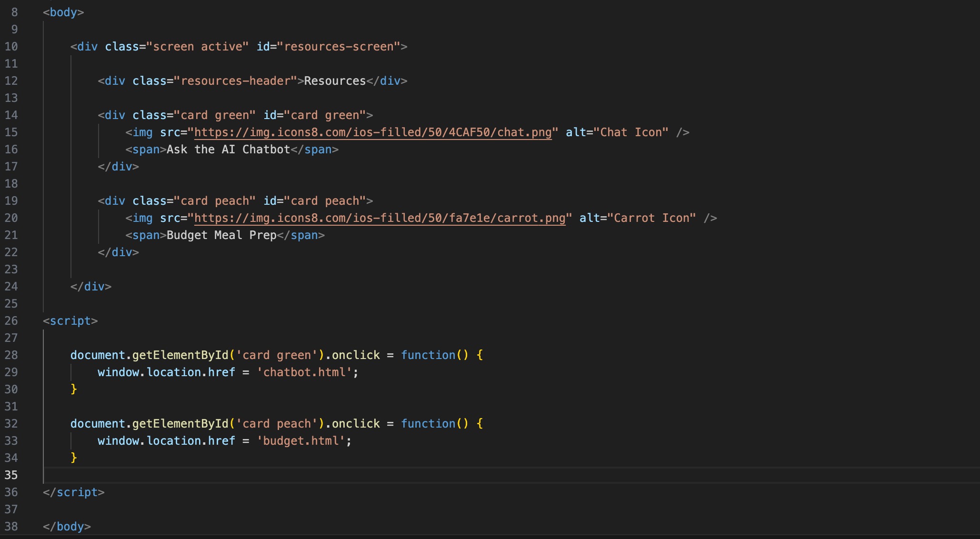980x539 pixels.
Task: Click 'budget.html' string in the script
Action: tap(301, 441)
